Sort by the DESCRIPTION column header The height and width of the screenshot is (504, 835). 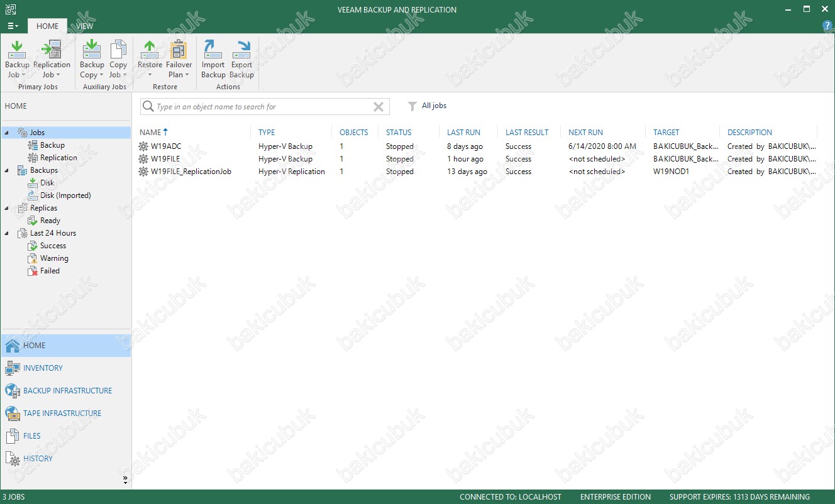[x=749, y=133]
